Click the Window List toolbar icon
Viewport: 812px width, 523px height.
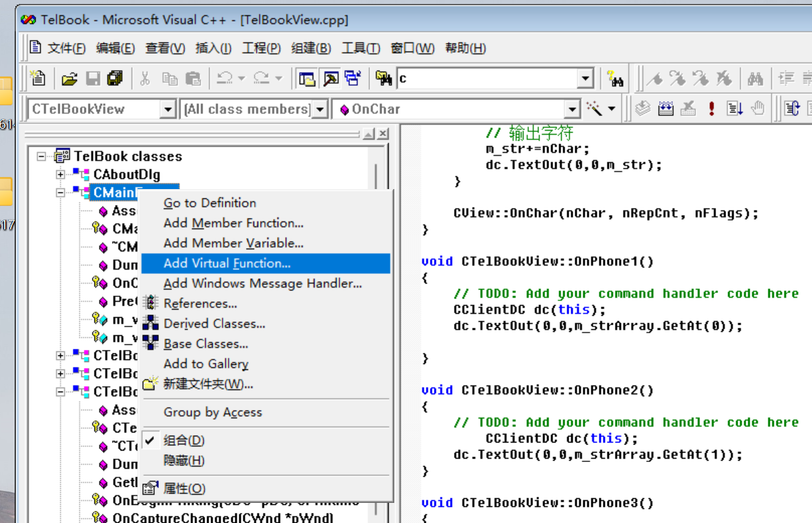(353, 78)
